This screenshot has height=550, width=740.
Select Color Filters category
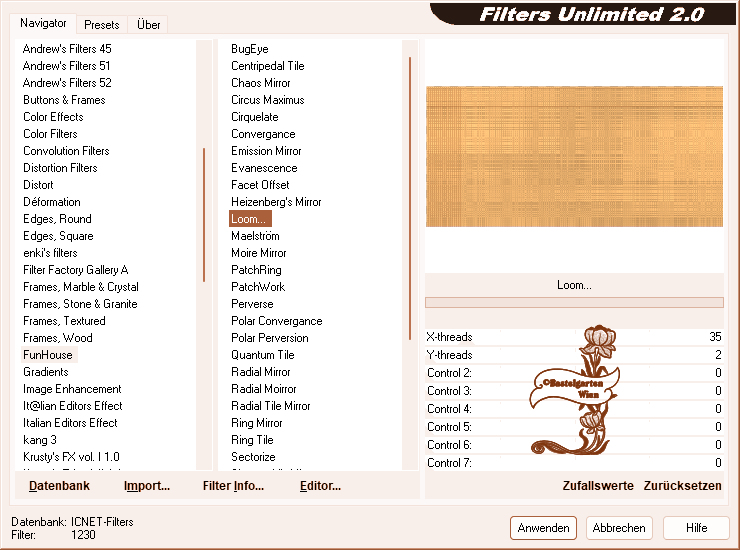(50, 134)
